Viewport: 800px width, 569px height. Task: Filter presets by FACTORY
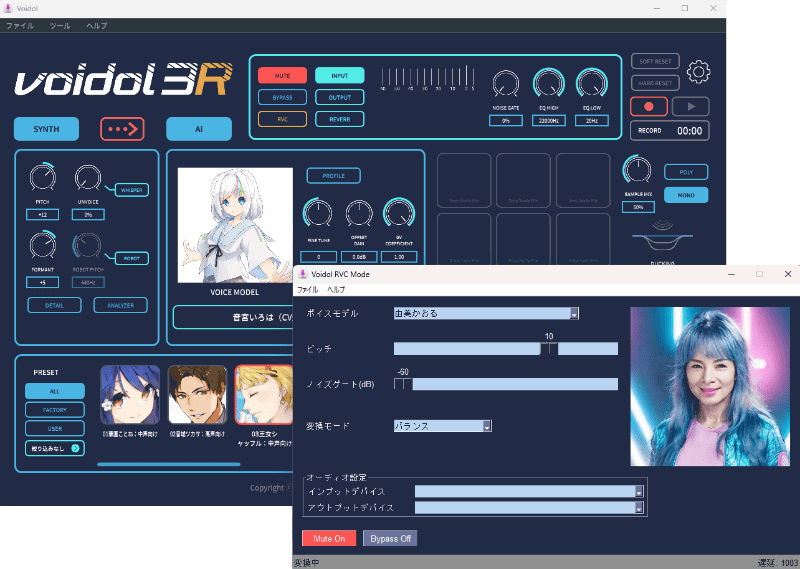[55, 410]
